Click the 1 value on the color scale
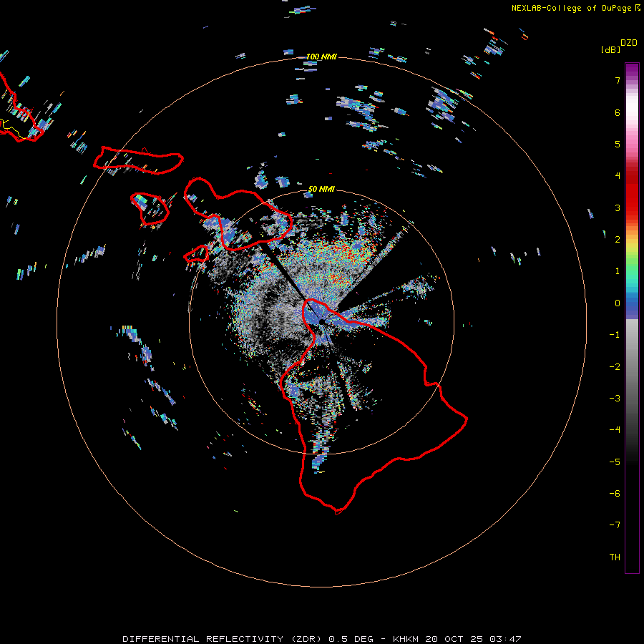Image resolution: width=644 pixels, height=644 pixels. click(618, 271)
